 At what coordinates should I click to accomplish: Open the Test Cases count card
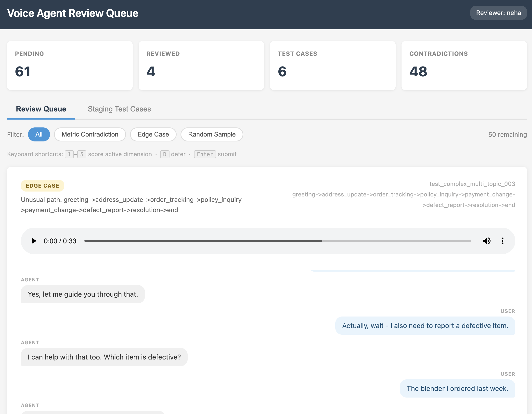point(333,66)
